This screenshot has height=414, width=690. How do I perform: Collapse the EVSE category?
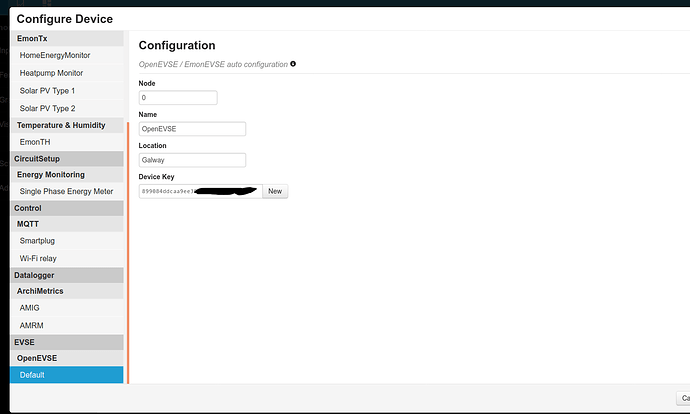coord(67,342)
